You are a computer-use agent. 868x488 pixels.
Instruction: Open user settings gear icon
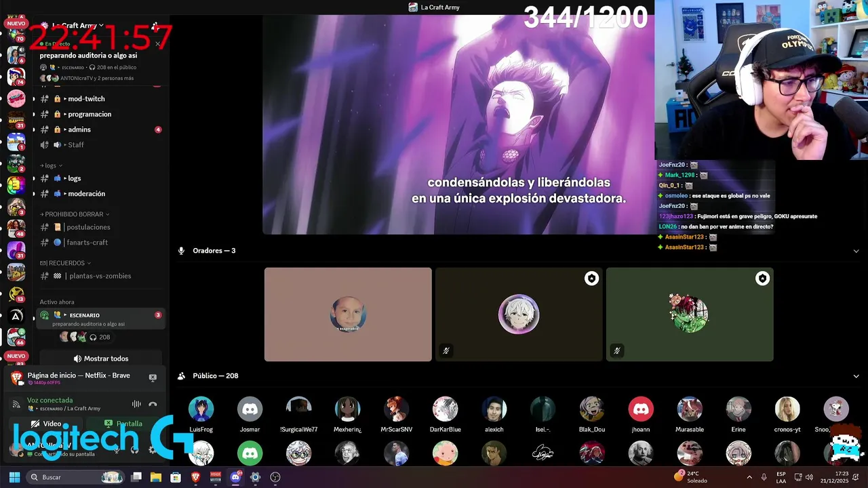coord(152,449)
